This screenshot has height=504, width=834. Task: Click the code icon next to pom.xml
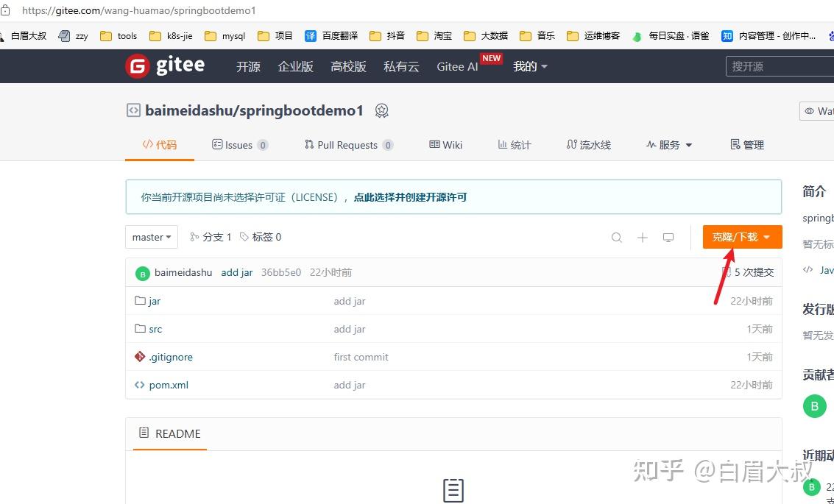[x=139, y=385]
